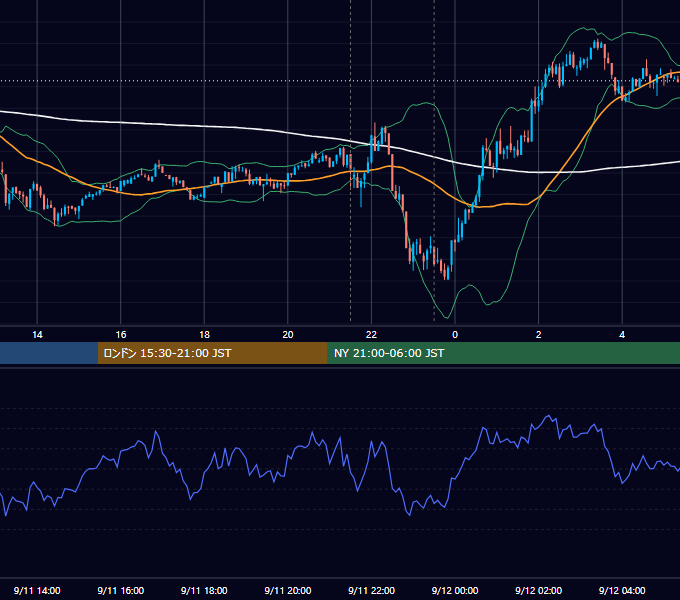The width and height of the screenshot is (680, 600).
Task: Click the NY 21:00-06:00 JST session bar
Action: pyautogui.click(x=503, y=353)
